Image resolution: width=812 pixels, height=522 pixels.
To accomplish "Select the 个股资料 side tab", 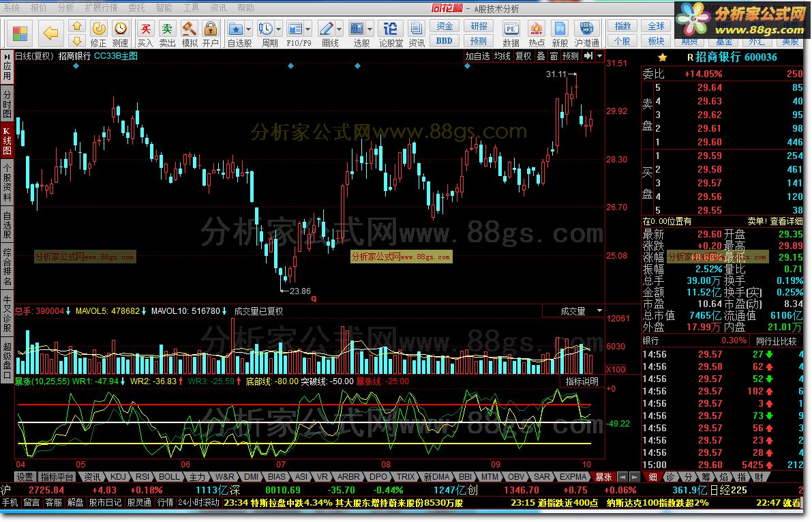I will [7, 182].
